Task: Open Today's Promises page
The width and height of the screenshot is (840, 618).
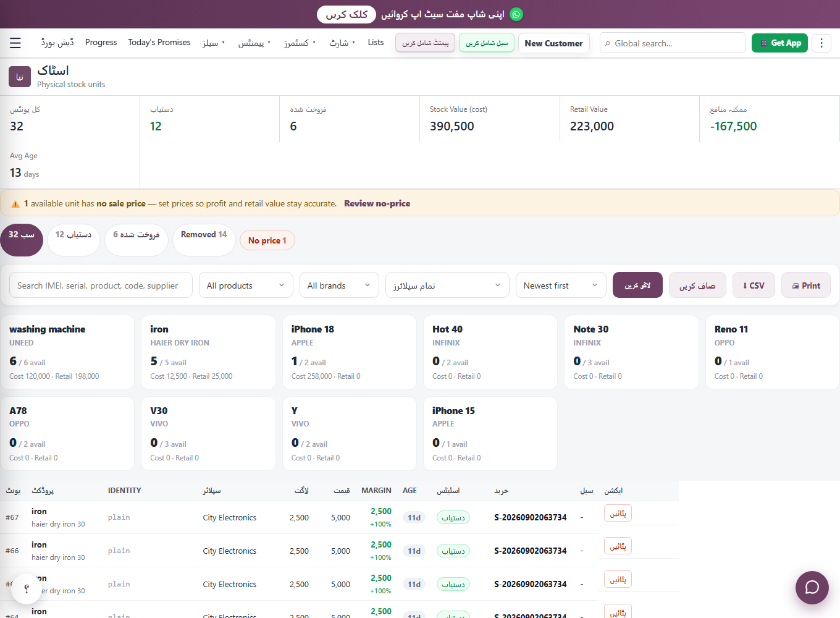Action: (x=159, y=42)
